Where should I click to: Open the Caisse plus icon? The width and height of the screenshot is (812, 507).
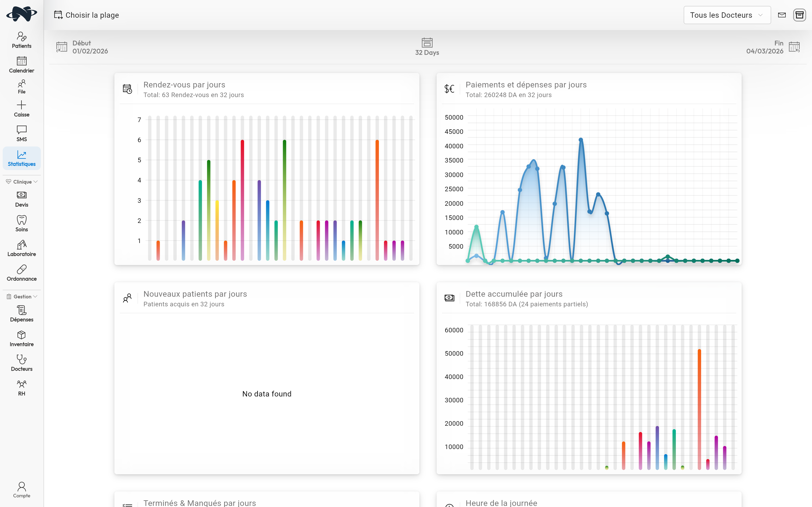pyautogui.click(x=21, y=109)
